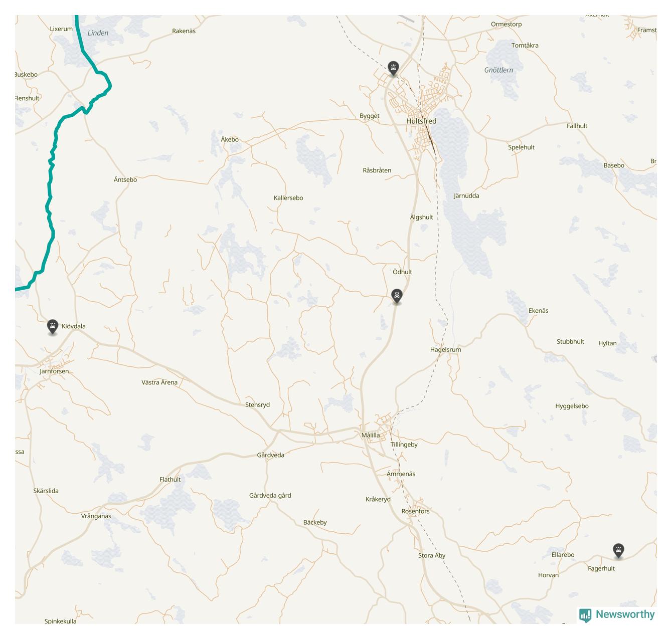Select the Västra Årena label

(x=159, y=382)
